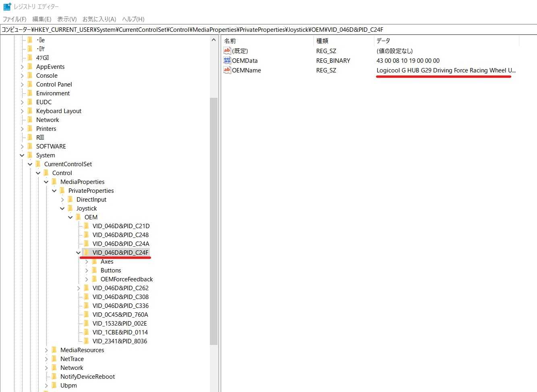Screen dimensions: 537x392
Task: Select the VID_1532&PID_002E key
Action: (120, 323)
